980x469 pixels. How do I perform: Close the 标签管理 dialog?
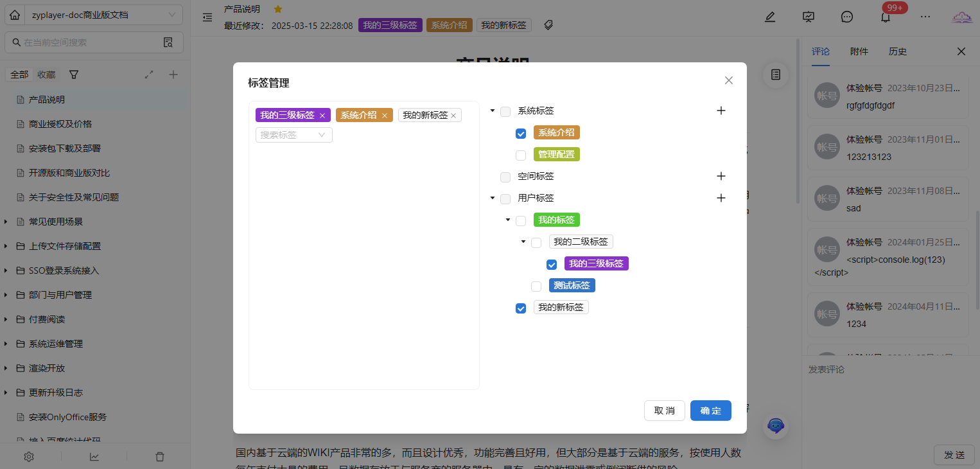pyautogui.click(x=728, y=80)
